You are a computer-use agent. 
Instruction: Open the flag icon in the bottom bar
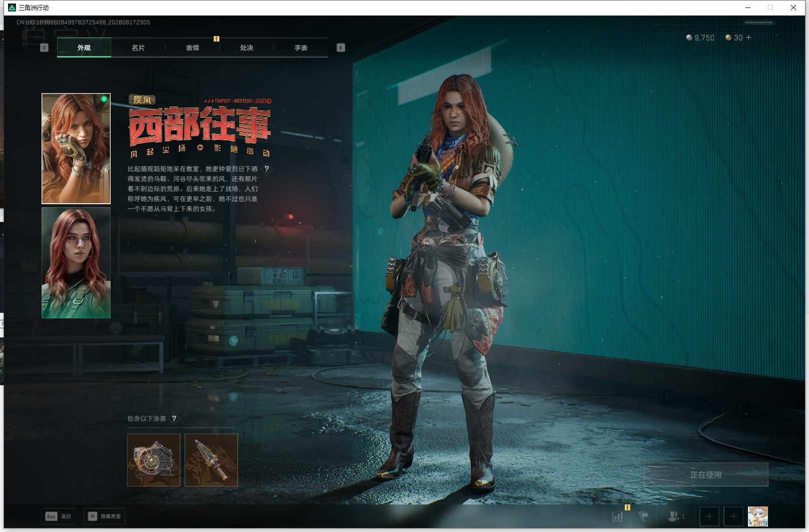[644, 516]
